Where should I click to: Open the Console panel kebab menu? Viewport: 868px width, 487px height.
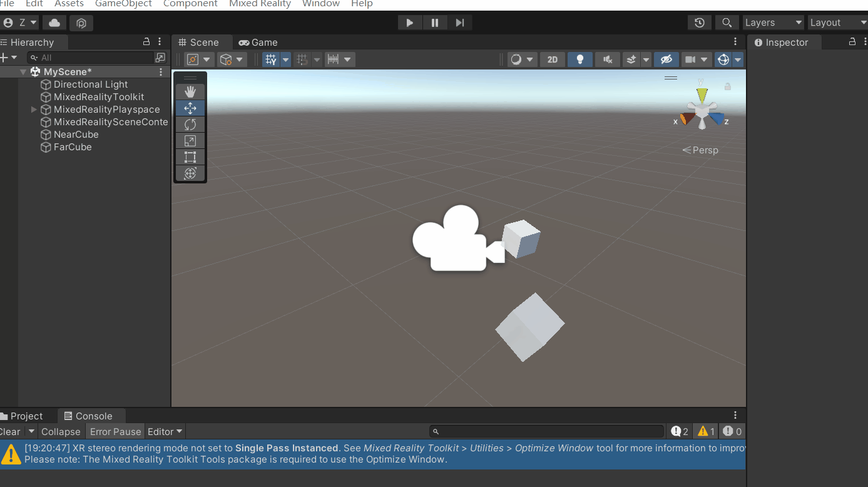point(735,416)
